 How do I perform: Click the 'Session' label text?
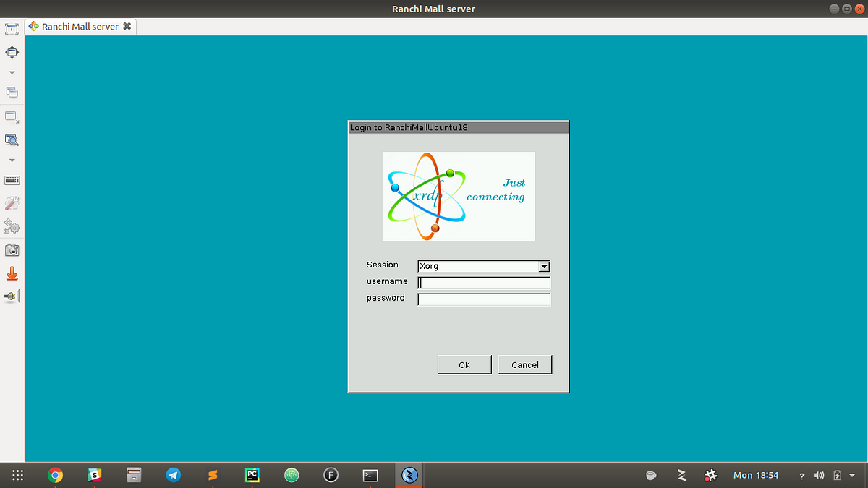[383, 265]
